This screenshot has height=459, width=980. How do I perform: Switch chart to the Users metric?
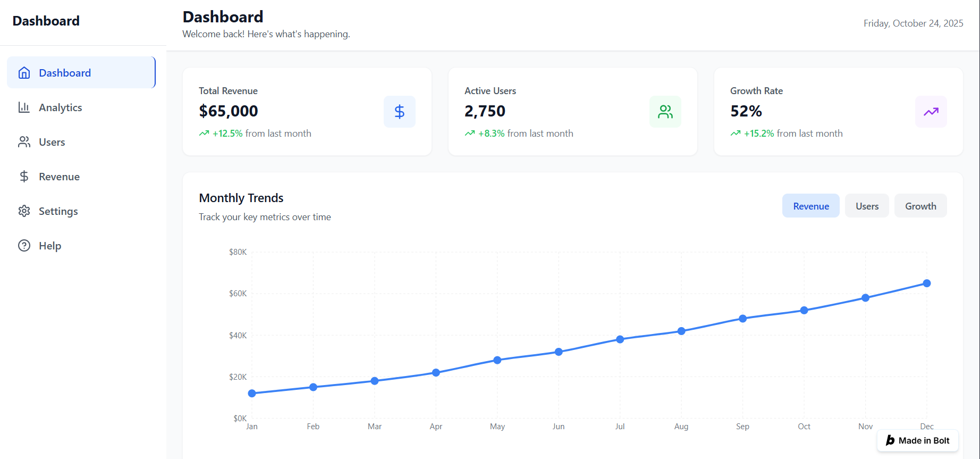point(867,206)
